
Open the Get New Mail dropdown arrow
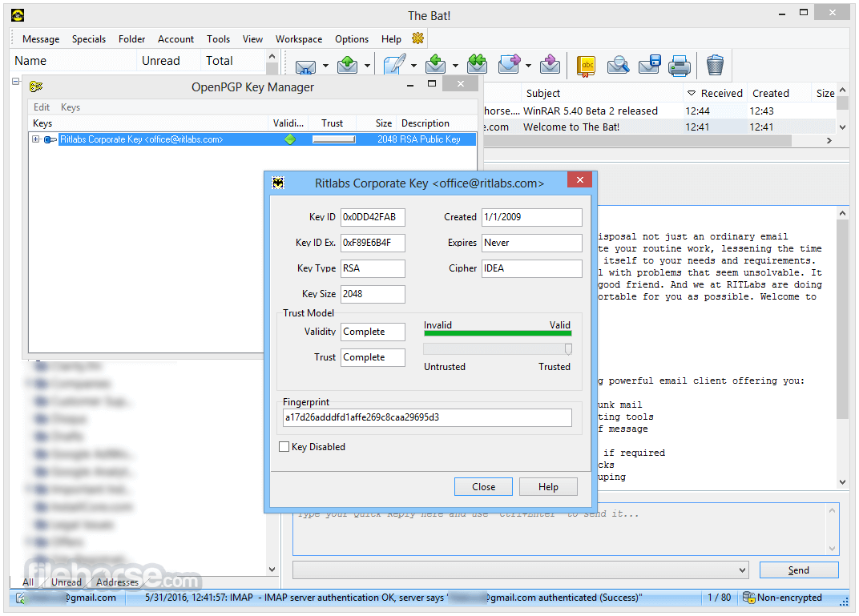pyautogui.click(x=325, y=66)
